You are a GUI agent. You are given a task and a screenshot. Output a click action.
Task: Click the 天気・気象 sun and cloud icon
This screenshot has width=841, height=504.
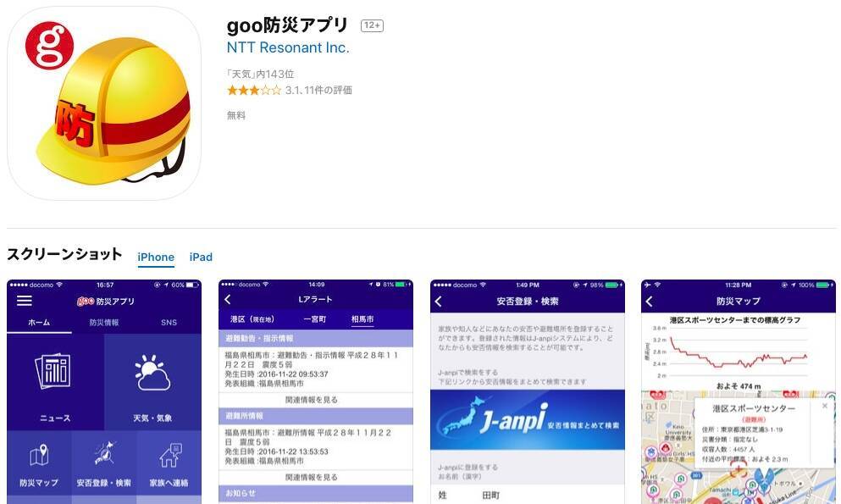click(152, 373)
